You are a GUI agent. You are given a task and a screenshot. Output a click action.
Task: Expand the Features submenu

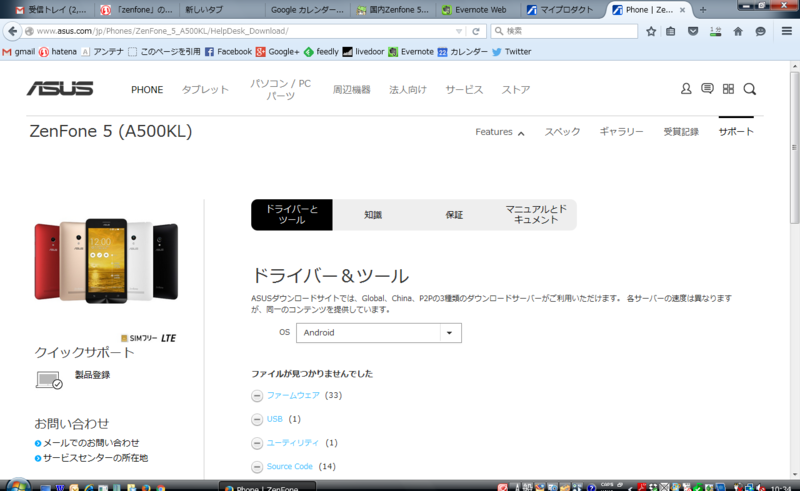click(499, 132)
